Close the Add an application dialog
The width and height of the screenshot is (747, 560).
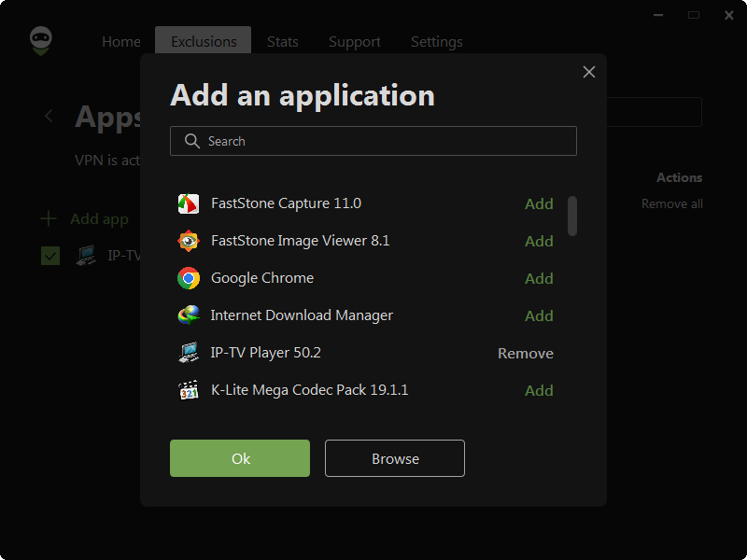point(589,72)
